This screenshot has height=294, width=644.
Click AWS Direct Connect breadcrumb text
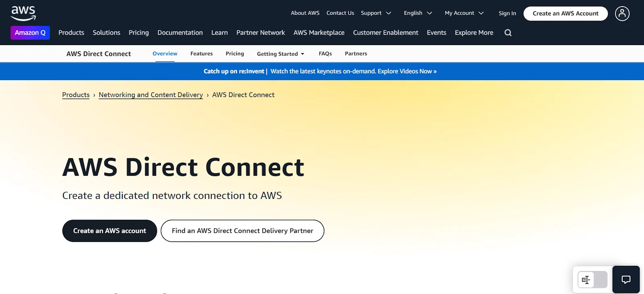click(243, 95)
